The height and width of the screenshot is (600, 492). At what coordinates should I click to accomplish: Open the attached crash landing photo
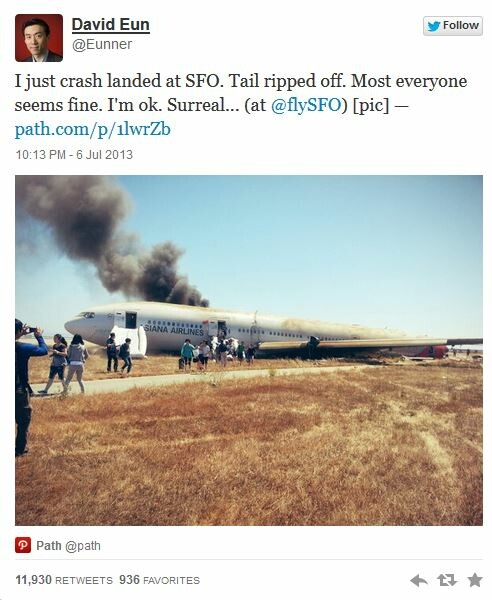click(249, 350)
